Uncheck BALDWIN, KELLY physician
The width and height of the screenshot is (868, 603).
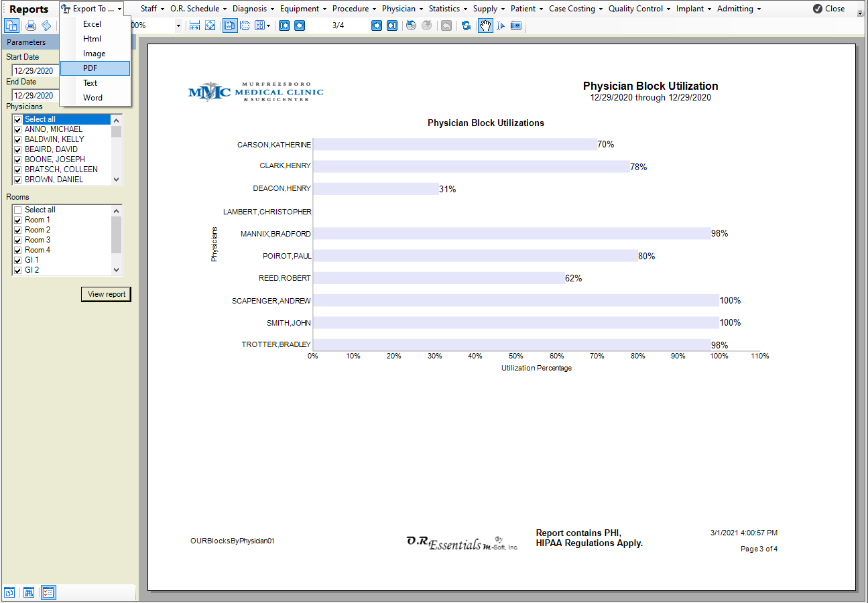pyautogui.click(x=18, y=139)
